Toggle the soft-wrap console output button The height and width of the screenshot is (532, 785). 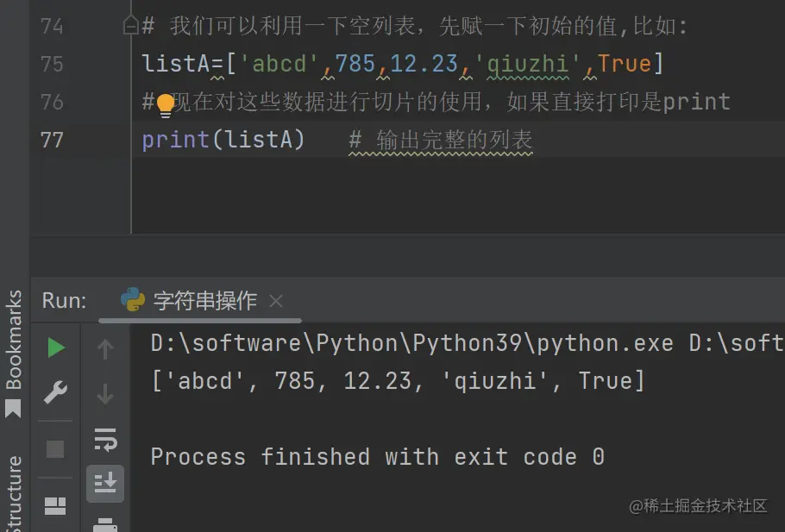point(105,440)
